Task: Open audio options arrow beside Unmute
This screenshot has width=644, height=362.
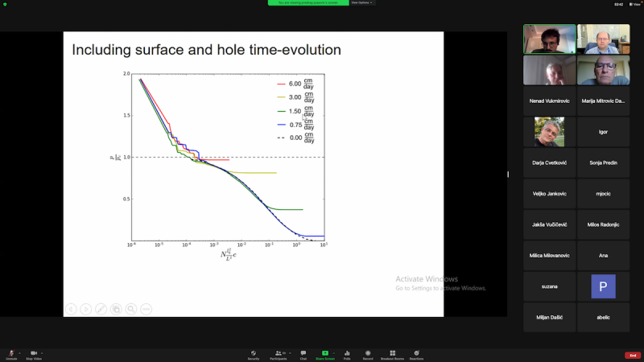Action: tap(19, 353)
